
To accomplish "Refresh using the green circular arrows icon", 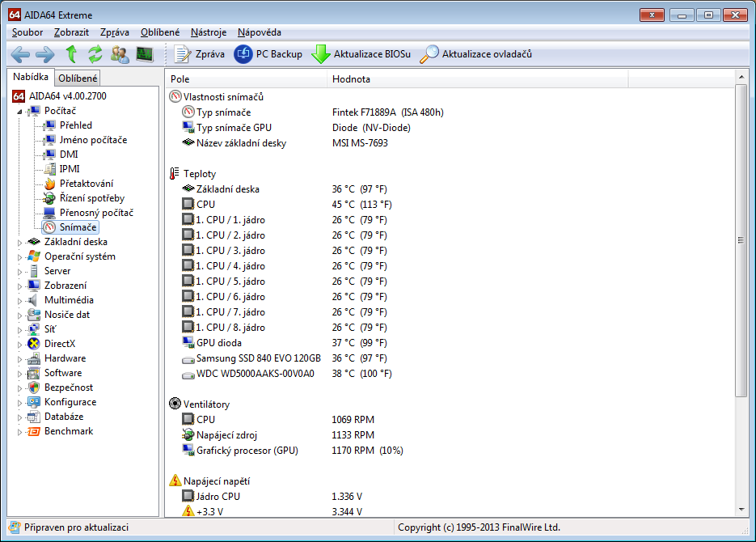I will [x=95, y=54].
